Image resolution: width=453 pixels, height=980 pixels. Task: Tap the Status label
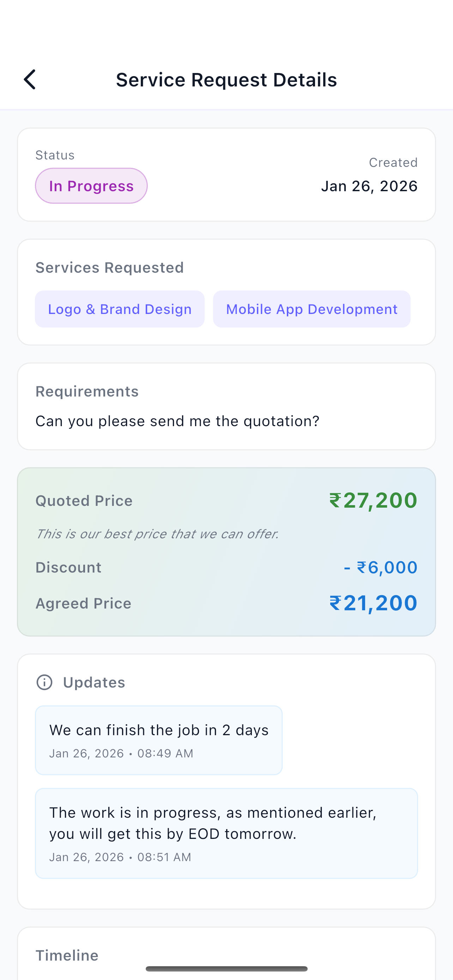[55, 155]
